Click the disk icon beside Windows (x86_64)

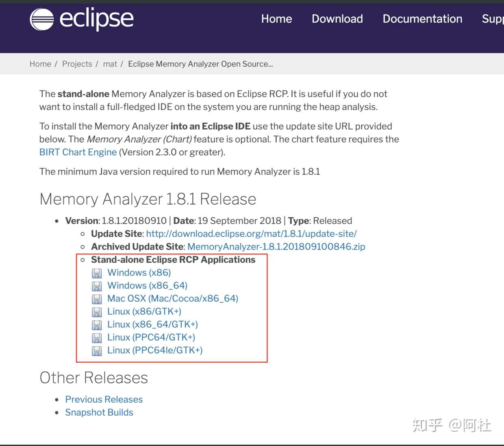tap(97, 286)
